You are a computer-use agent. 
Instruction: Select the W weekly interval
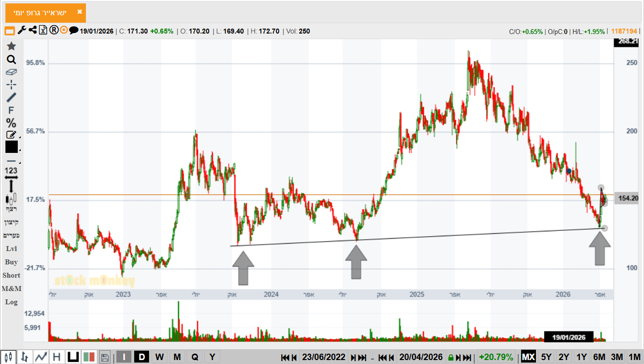159,357
